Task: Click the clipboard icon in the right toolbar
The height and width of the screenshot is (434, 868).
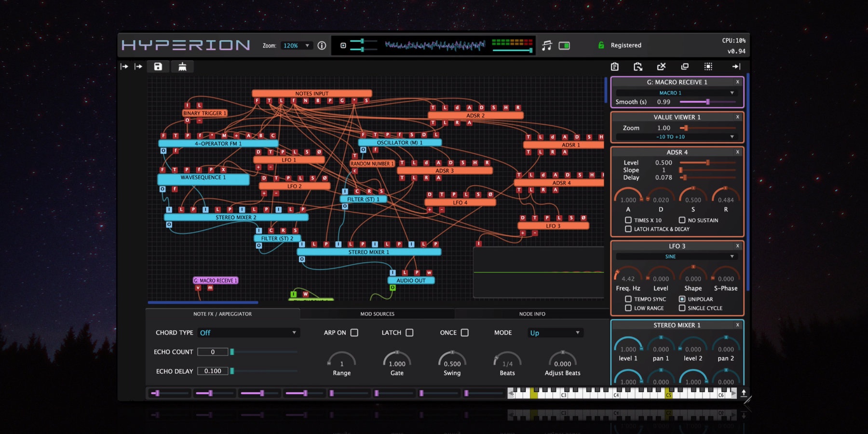Action: click(614, 67)
